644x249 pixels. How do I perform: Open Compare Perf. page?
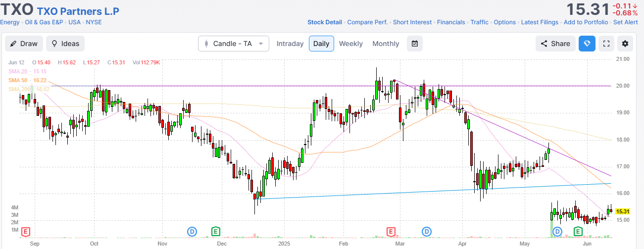pos(368,22)
